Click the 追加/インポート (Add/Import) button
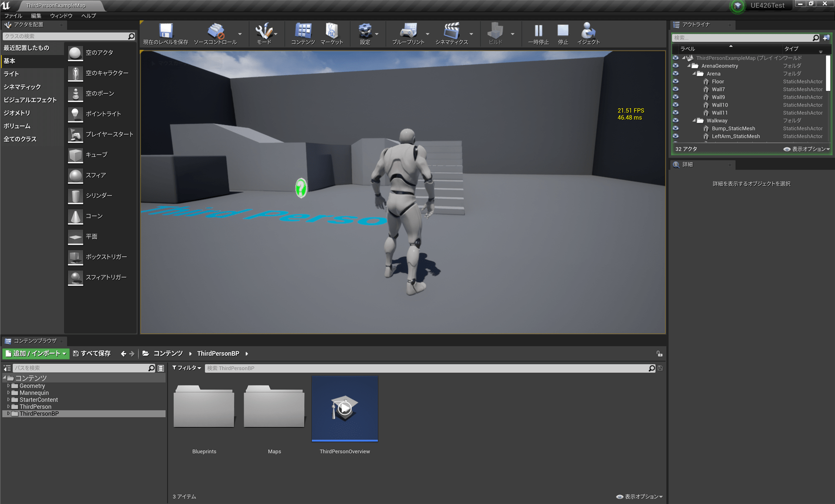The image size is (835, 504). (36, 353)
